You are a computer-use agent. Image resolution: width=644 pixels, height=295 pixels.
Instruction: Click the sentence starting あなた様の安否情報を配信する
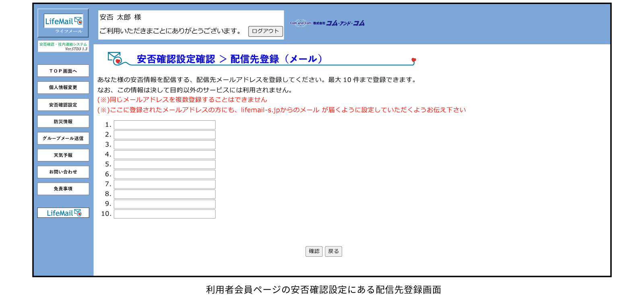point(257,80)
